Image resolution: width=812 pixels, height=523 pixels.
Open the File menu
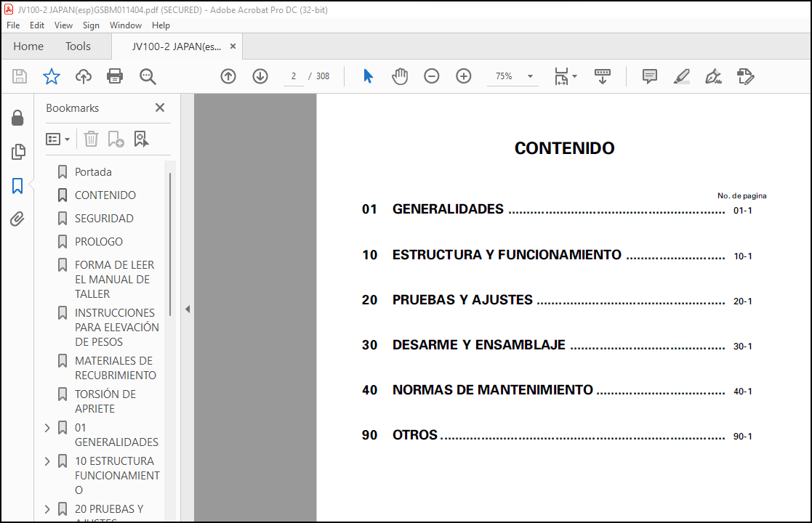click(13, 25)
